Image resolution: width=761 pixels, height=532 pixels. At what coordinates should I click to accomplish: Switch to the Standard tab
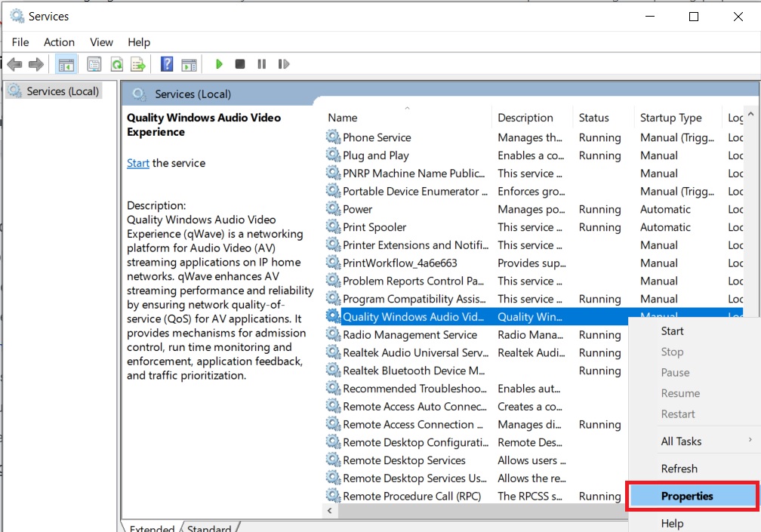tap(209, 527)
